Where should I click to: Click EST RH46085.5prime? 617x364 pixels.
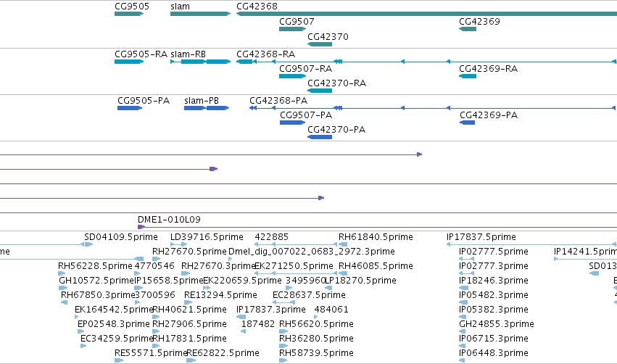(x=376, y=266)
